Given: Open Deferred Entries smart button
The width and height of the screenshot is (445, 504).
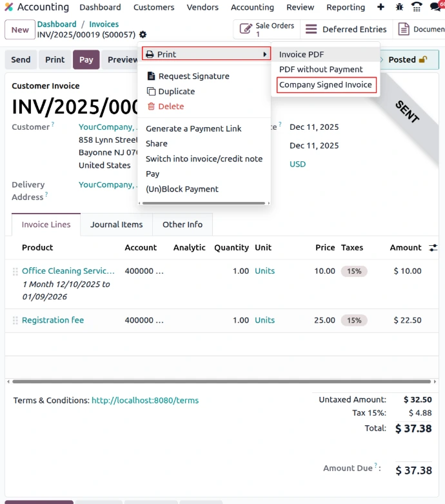Looking at the screenshot, I should pyautogui.click(x=346, y=29).
